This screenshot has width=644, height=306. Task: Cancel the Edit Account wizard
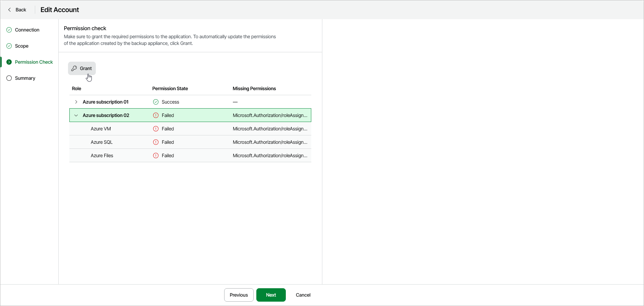[303, 295]
